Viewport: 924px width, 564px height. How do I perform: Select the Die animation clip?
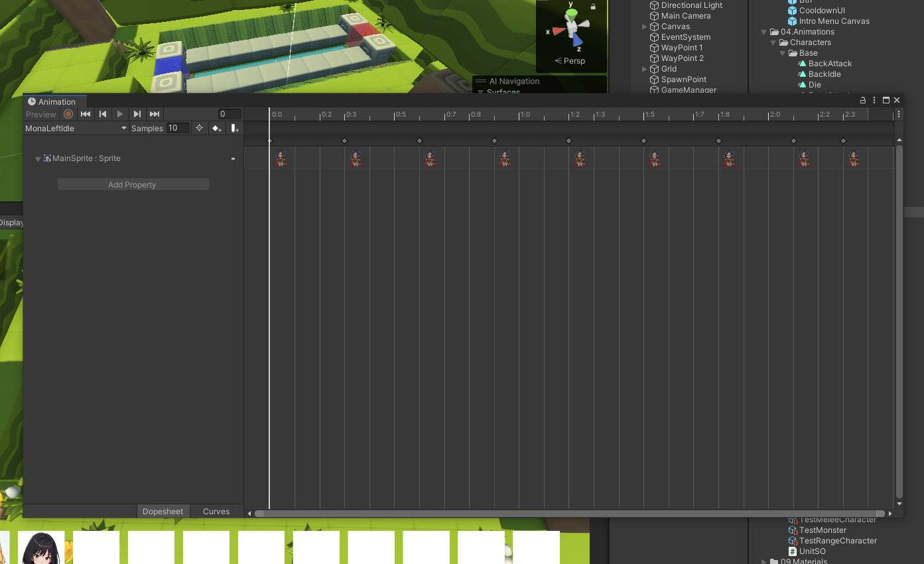[815, 85]
